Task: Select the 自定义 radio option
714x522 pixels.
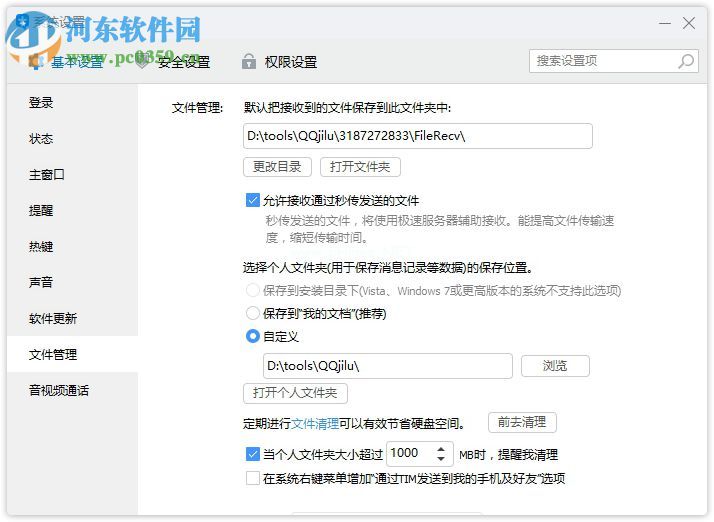Action: click(x=253, y=337)
